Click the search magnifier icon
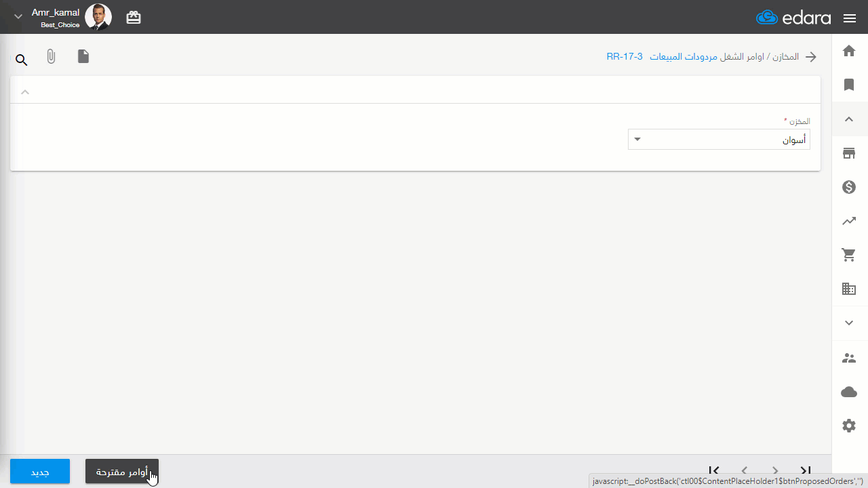Screen dimensions: 868x488 [22, 60]
